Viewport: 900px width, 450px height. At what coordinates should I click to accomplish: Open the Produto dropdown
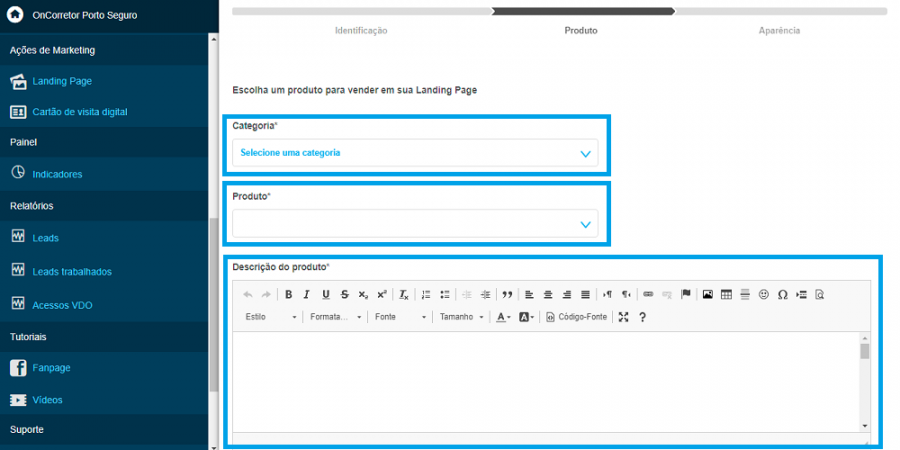(415, 224)
